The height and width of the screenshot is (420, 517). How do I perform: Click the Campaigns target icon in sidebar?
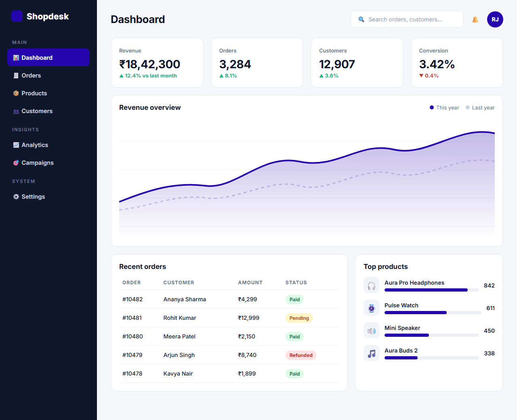pyautogui.click(x=16, y=163)
